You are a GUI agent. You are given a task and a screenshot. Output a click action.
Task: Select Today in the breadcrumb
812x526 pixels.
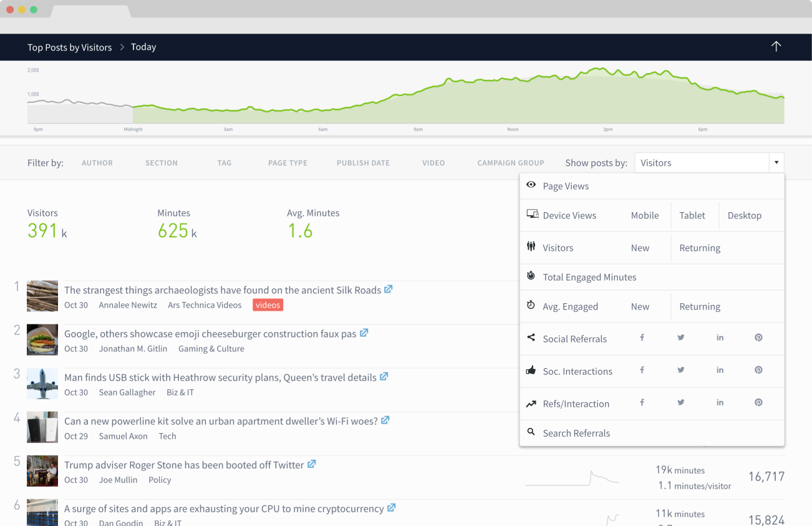143,47
